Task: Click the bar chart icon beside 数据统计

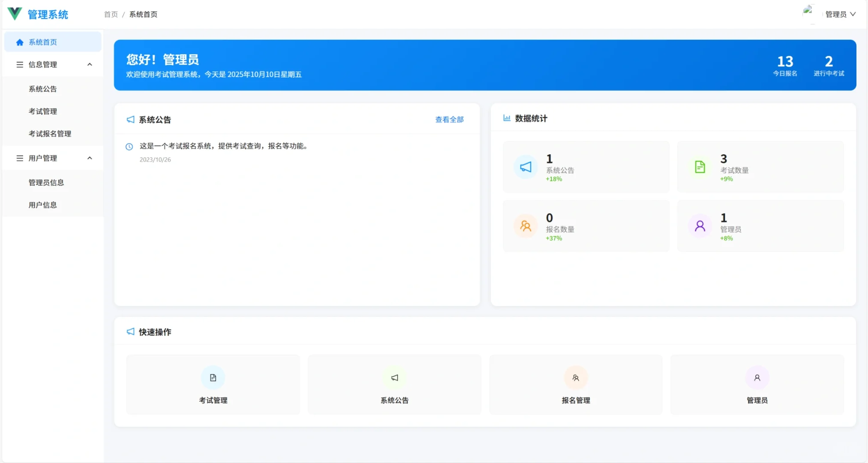Action: (x=507, y=118)
